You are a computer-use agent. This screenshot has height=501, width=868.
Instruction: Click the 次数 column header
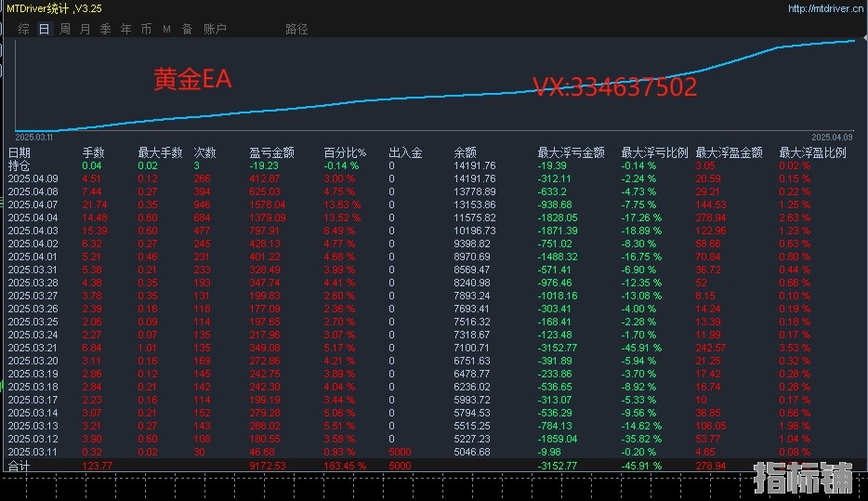pos(204,152)
